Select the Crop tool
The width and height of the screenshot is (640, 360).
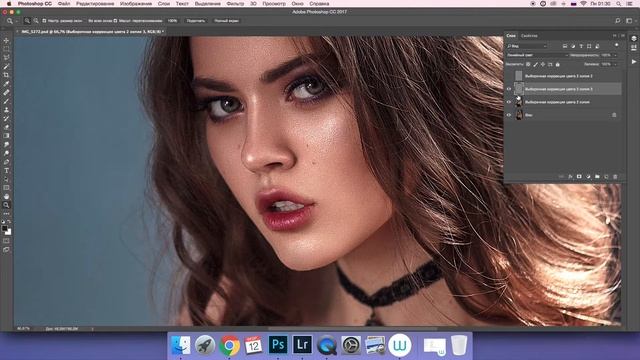point(6,75)
